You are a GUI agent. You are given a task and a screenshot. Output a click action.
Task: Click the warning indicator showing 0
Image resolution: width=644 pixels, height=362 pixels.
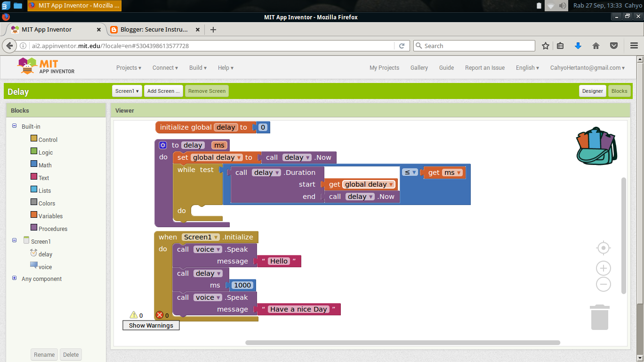pos(134,315)
